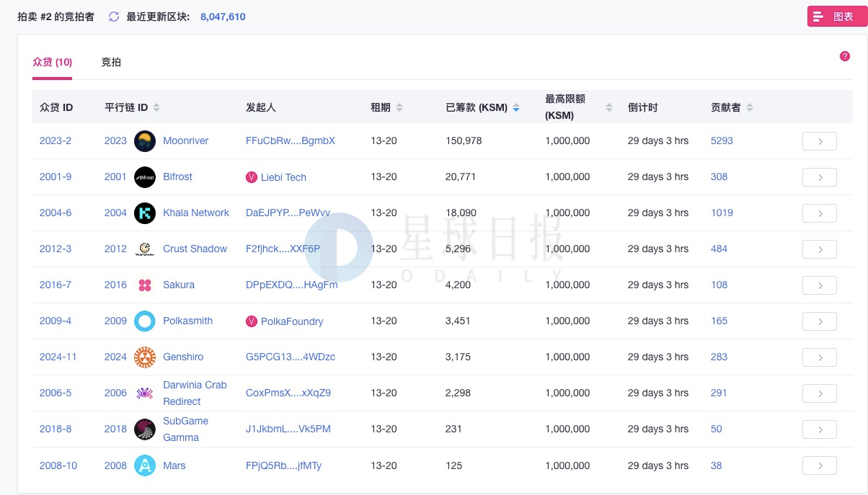Click the verified badge next to Liebi Tech

point(252,177)
